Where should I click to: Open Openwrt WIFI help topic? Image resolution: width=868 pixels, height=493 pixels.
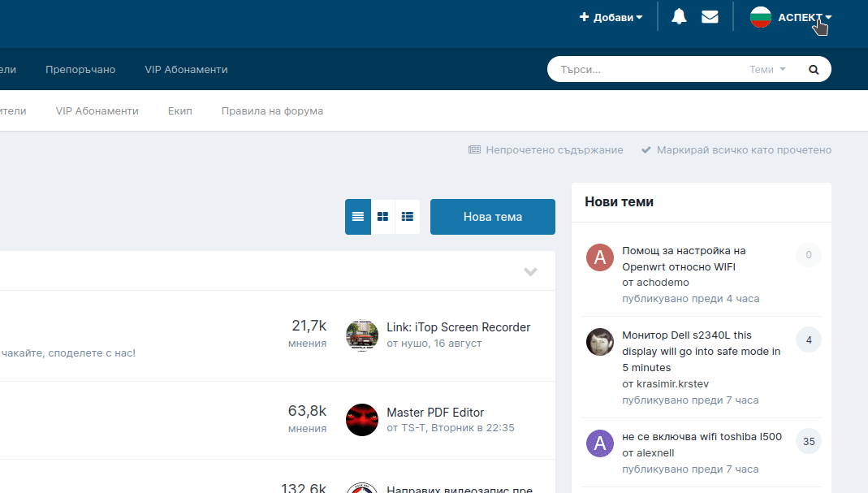pos(684,259)
